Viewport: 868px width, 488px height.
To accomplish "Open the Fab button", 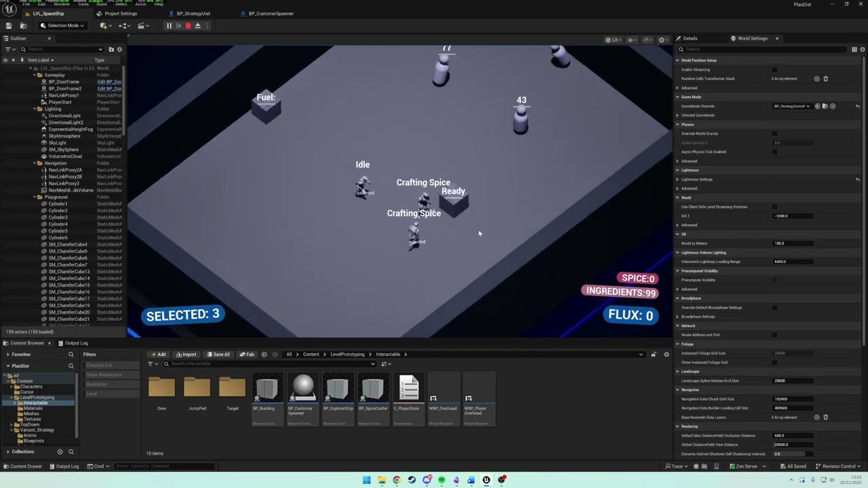I will (x=247, y=354).
